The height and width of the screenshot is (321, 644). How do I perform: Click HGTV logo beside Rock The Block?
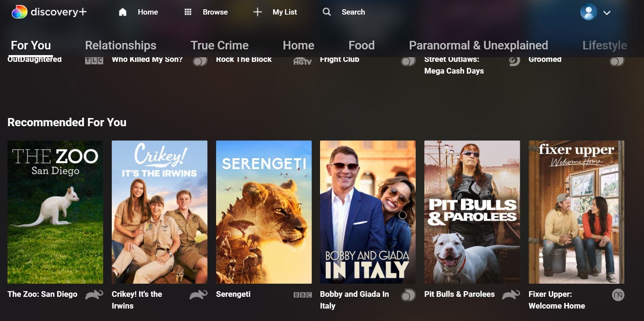[x=302, y=61]
